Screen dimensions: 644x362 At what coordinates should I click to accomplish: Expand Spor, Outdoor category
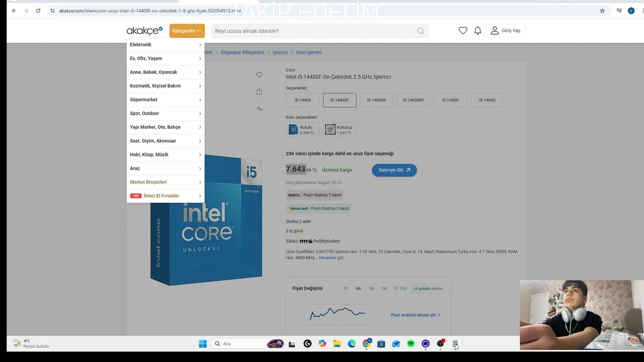[166, 113]
